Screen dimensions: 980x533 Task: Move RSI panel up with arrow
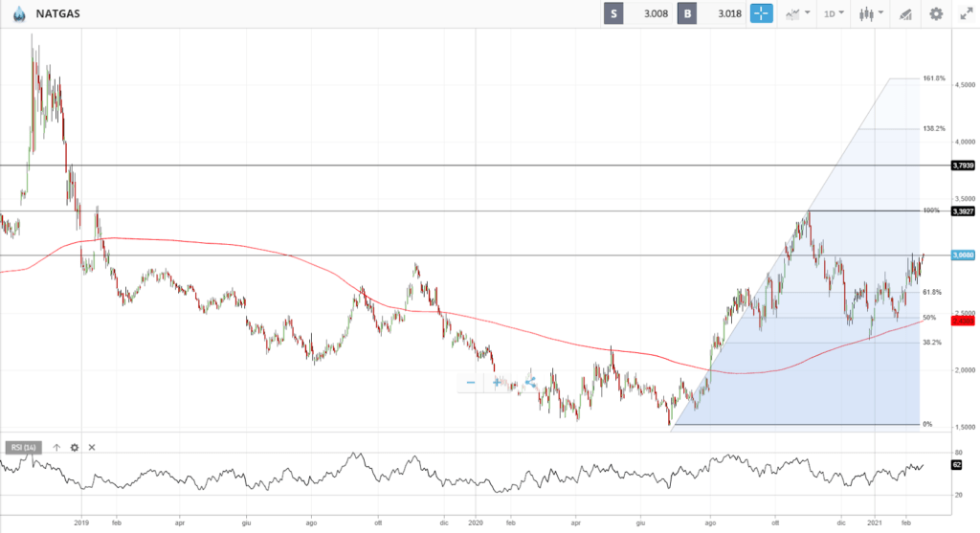(56, 447)
